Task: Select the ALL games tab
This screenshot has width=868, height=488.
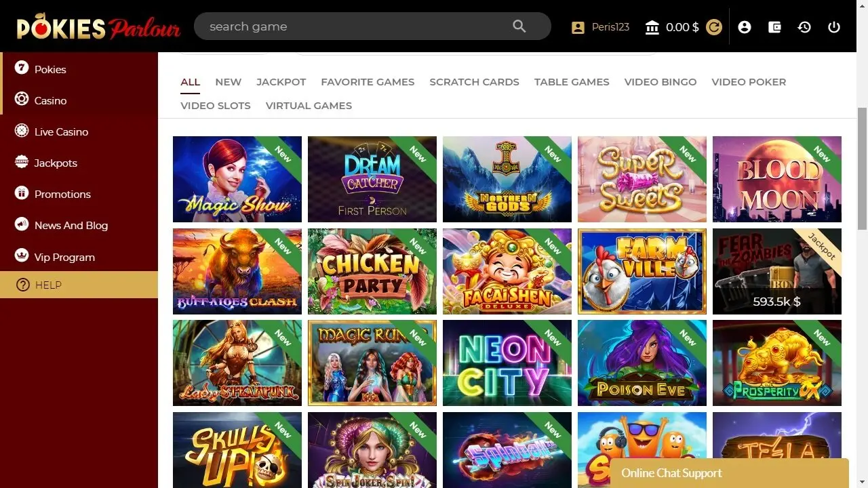Action: coord(190,82)
